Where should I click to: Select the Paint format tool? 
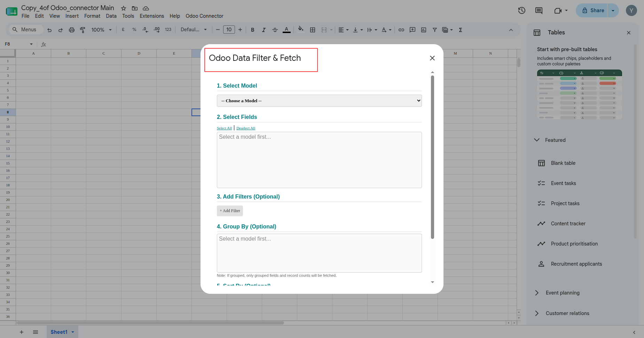pos(83,30)
